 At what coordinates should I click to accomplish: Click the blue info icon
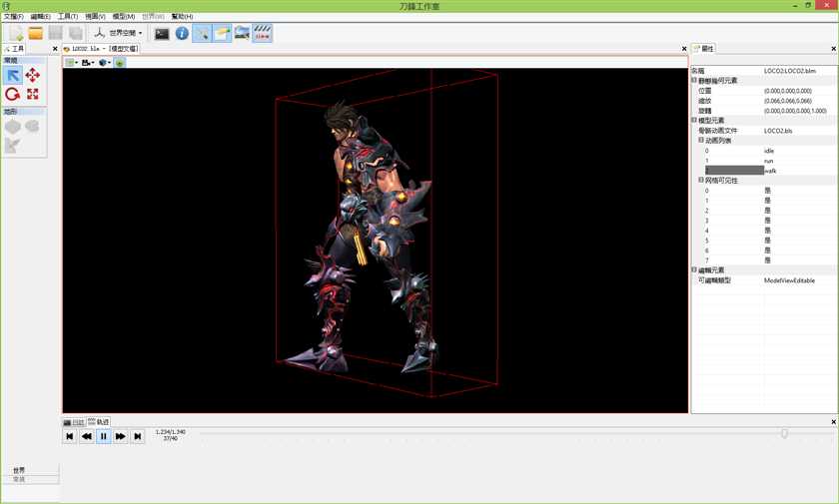pos(182,34)
